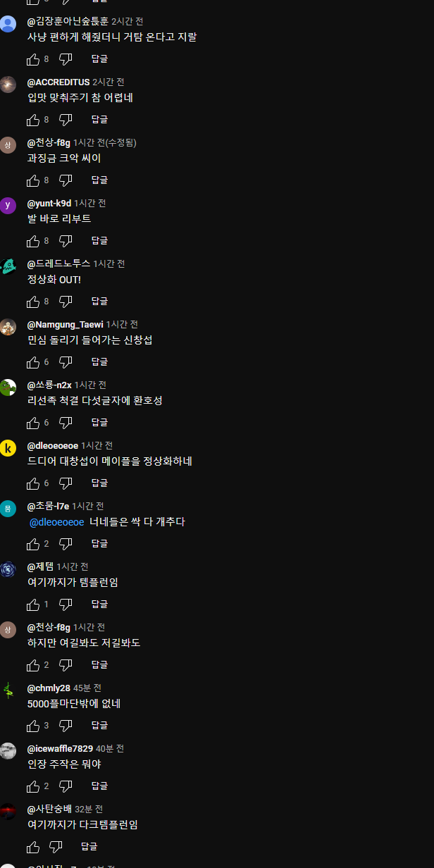Open the @Namgung_Taewi username link

pyautogui.click(x=66, y=325)
